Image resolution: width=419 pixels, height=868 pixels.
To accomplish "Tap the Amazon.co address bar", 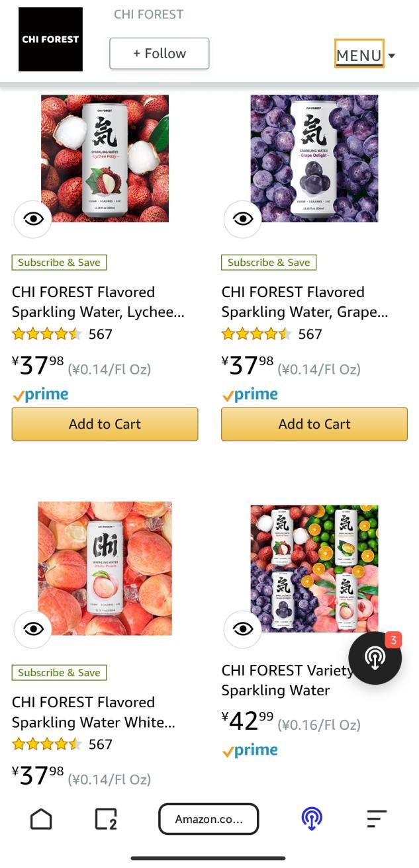I will point(209,819).
